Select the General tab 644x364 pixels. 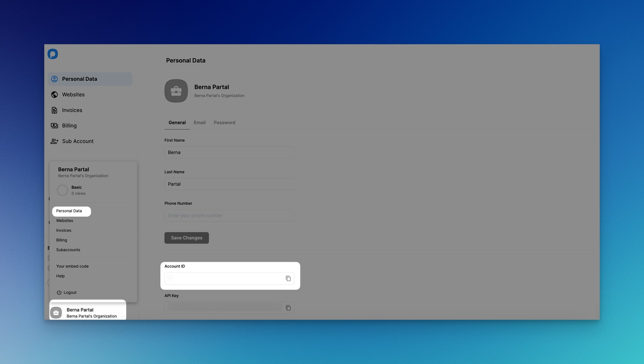click(177, 123)
